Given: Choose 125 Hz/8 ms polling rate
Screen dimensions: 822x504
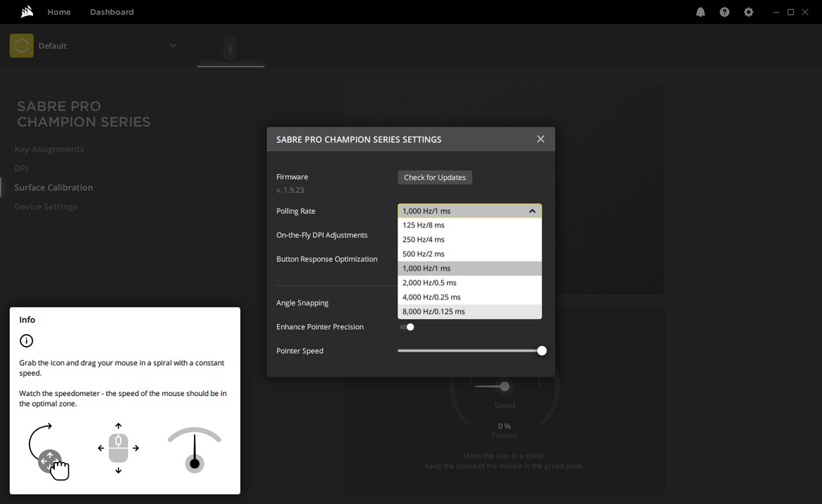Looking at the screenshot, I should (470, 225).
